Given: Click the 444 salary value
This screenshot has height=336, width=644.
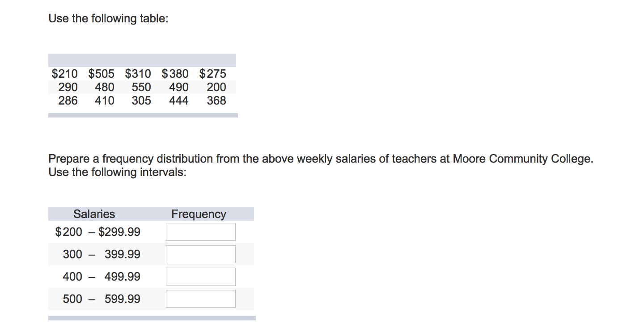Looking at the screenshot, I should (x=178, y=101).
